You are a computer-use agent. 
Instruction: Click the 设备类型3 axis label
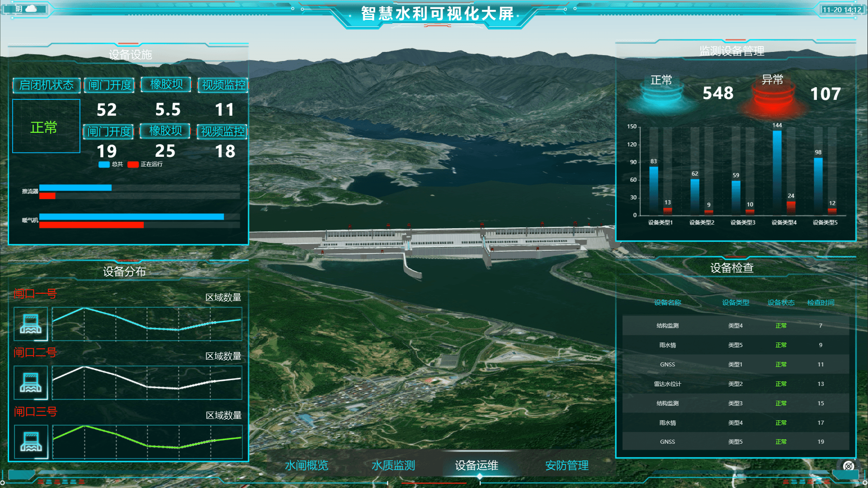743,222
